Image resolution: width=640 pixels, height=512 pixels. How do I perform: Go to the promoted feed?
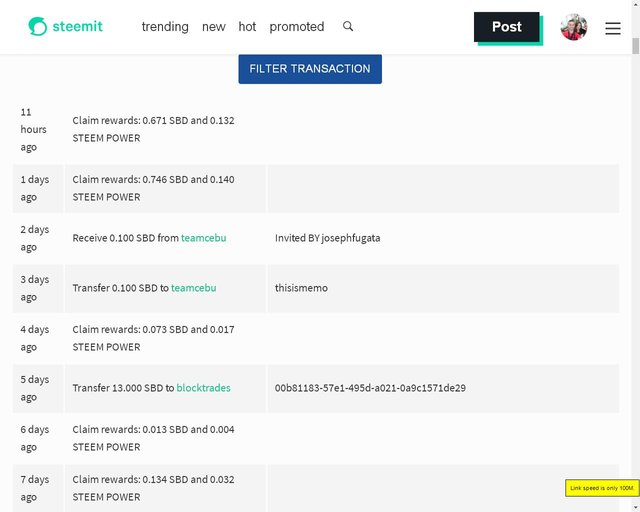click(297, 27)
